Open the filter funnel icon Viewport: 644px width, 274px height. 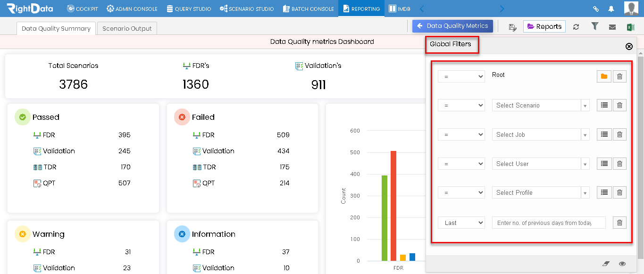tap(595, 26)
